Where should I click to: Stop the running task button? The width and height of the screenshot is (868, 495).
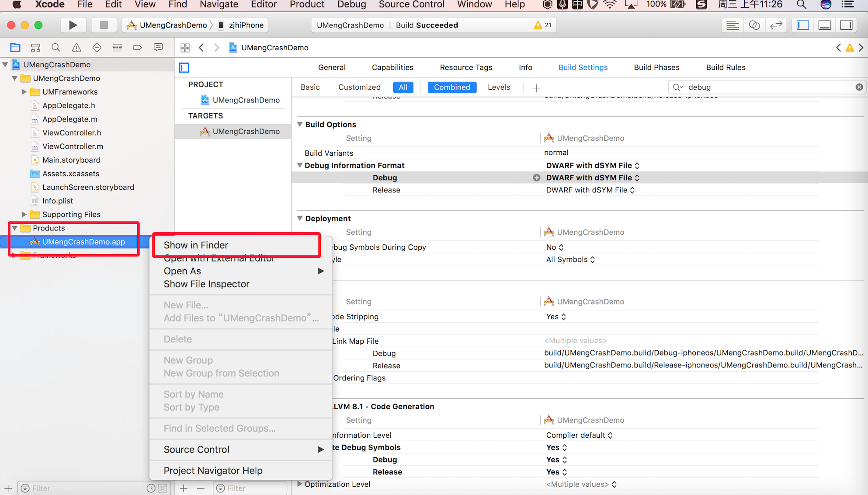pos(104,25)
